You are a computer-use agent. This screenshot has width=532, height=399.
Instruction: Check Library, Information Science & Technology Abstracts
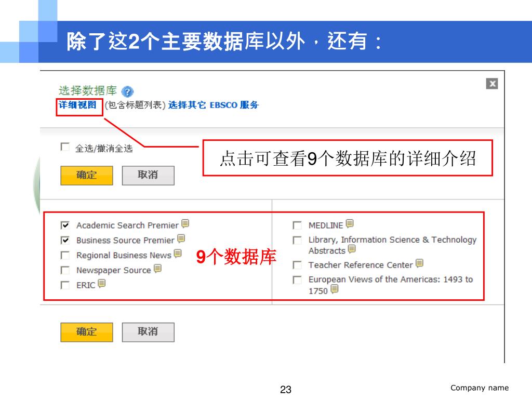click(x=297, y=240)
